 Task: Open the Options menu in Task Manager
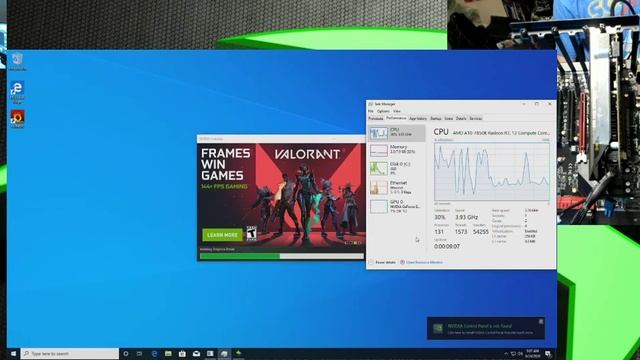coord(383,111)
